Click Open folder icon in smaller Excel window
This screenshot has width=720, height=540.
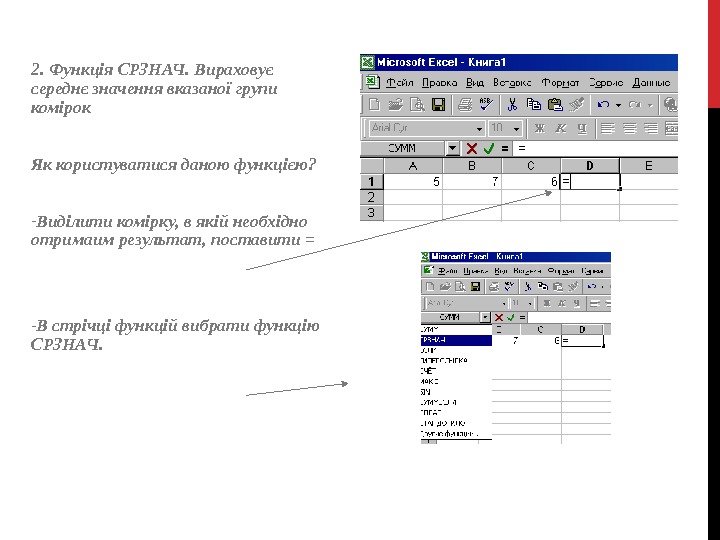click(x=445, y=287)
